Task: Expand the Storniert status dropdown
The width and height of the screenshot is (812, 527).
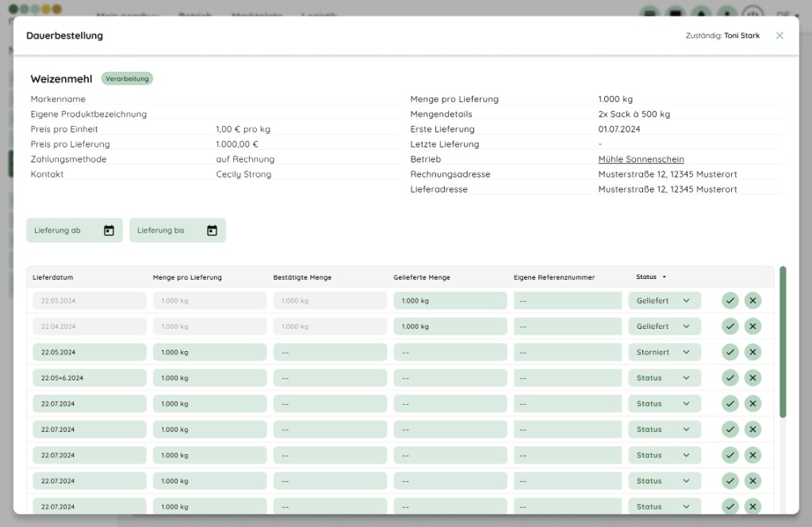Action: pos(665,352)
